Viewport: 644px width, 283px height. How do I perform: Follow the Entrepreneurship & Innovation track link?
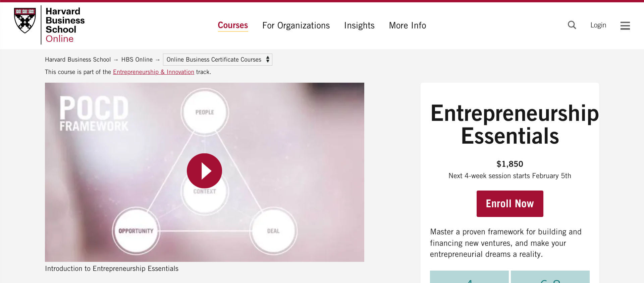click(154, 72)
